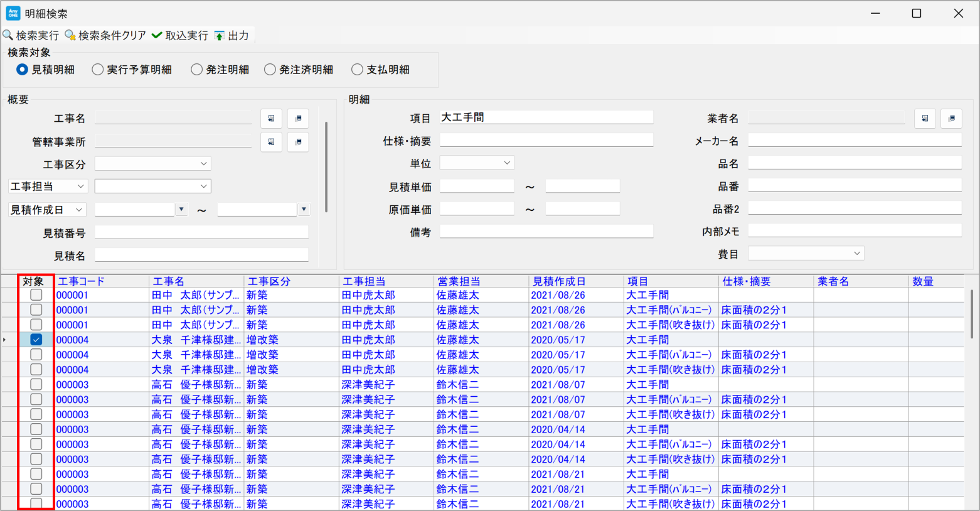Image resolution: width=980 pixels, height=511 pixels.
Task: Clear 工事名 using its eraser icon
Action: [298, 119]
